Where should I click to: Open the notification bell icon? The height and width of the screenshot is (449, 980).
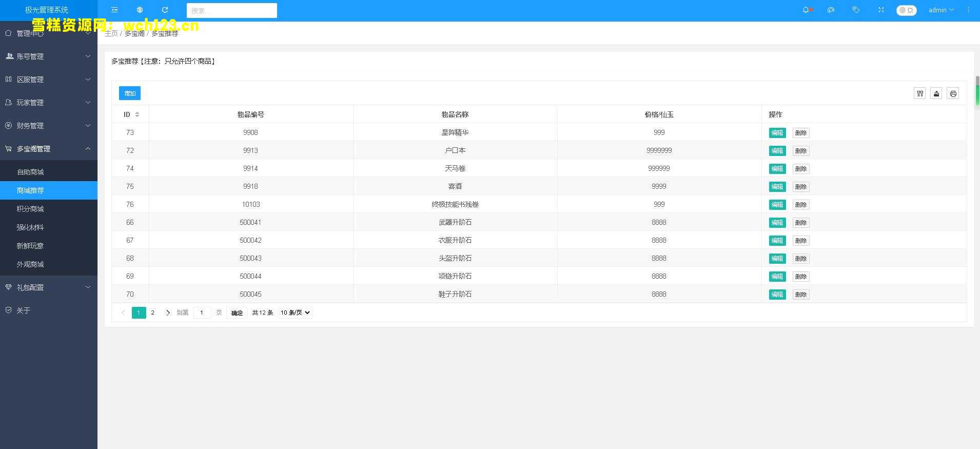click(x=806, y=10)
